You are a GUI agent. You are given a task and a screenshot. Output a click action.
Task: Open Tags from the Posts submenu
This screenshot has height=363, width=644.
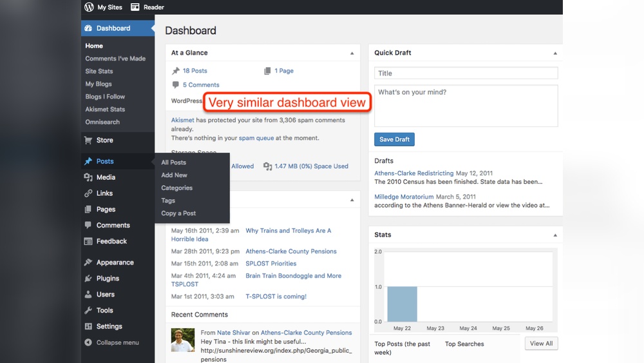[168, 201]
